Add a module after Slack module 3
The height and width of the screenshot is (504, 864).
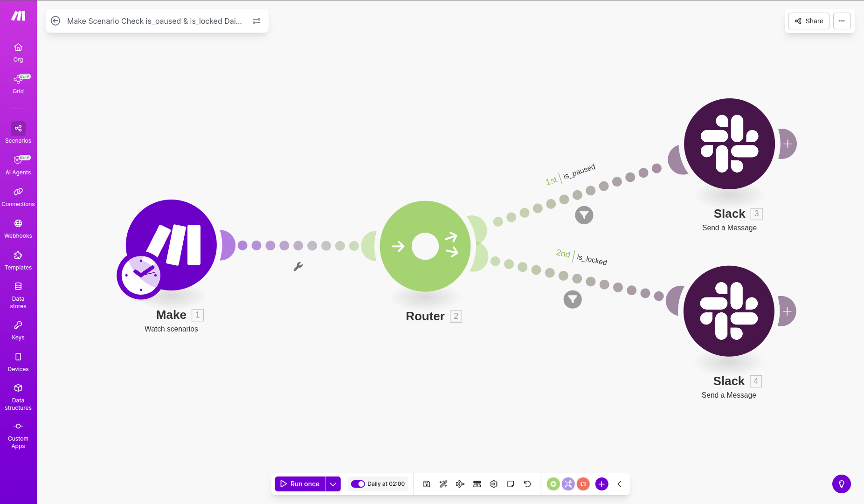click(788, 144)
